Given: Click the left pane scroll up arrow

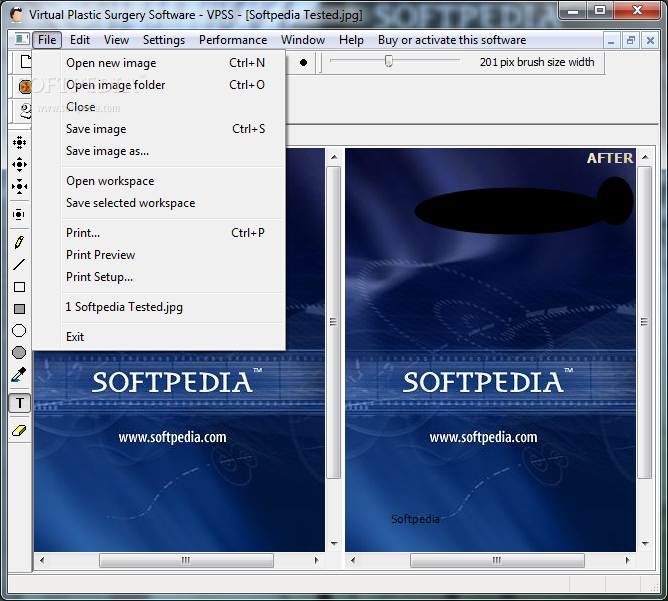Looking at the screenshot, I should (x=334, y=157).
